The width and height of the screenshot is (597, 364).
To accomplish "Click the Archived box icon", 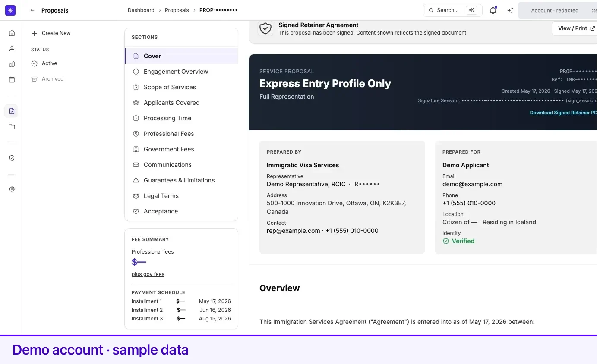I will [34, 79].
